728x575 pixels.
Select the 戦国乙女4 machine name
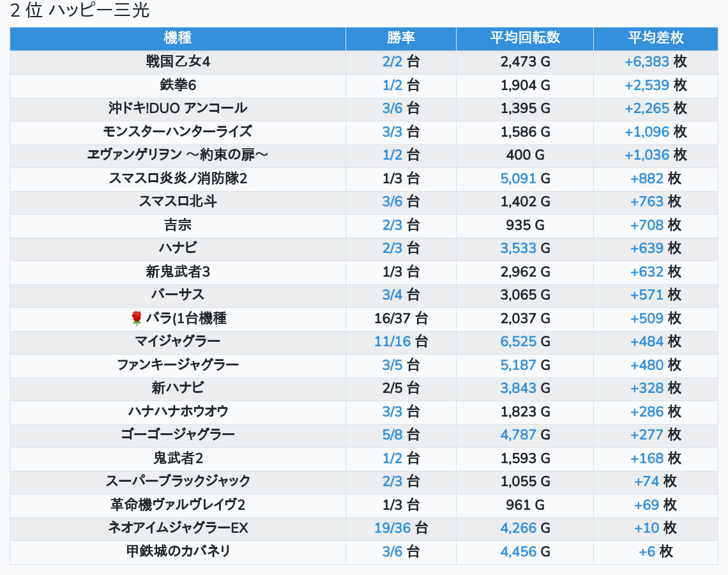[178, 62]
